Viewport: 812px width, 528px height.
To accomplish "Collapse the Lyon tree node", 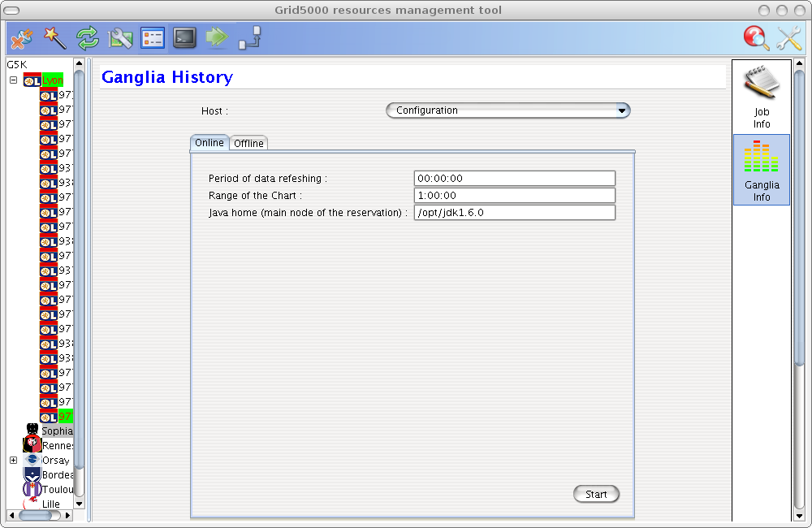I will tap(14, 80).
